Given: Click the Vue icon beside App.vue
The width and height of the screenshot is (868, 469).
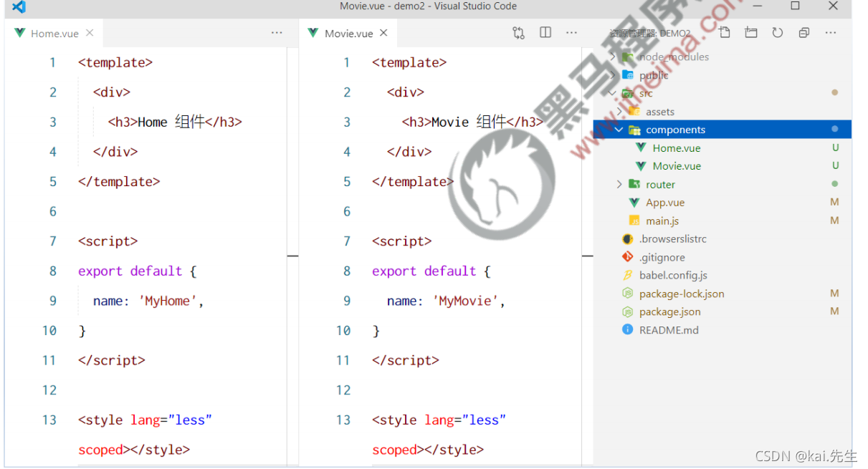Looking at the screenshot, I should pos(634,203).
